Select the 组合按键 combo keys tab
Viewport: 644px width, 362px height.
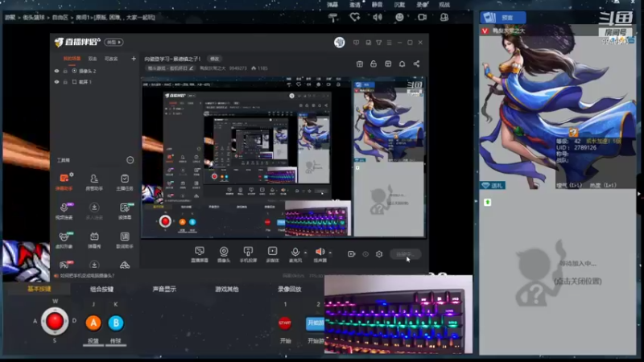click(x=101, y=289)
